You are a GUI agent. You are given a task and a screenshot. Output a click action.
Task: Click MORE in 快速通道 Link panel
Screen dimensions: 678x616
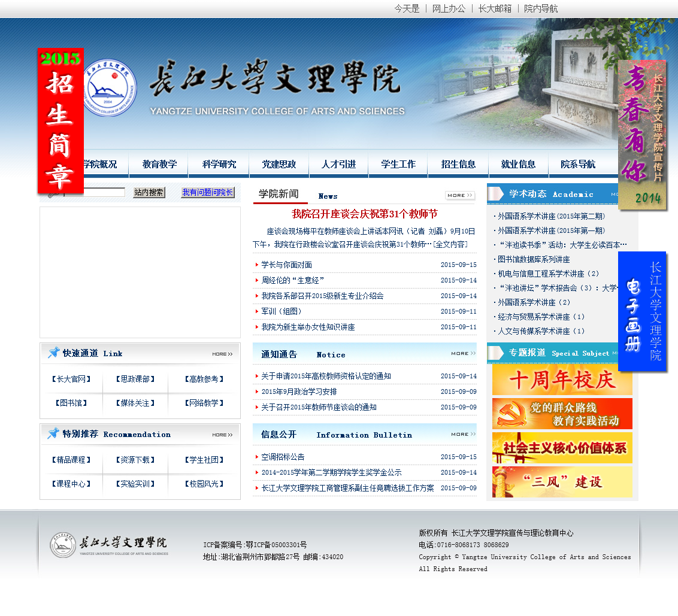click(222, 354)
